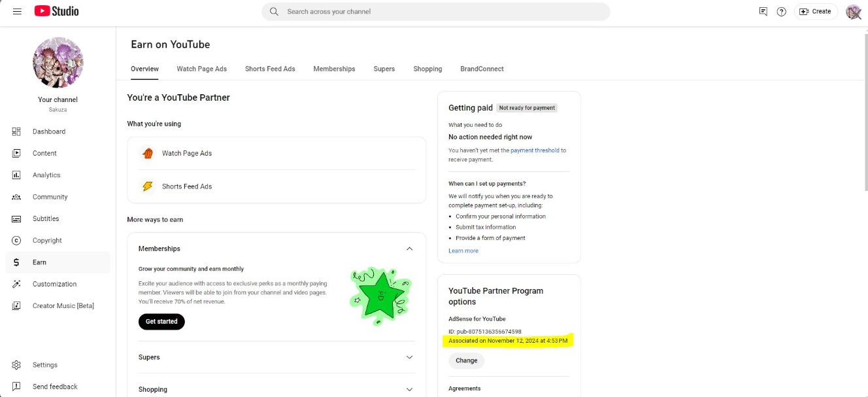Click the AdSense publisher ID text
This screenshot has height=397, width=868.
(485, 332)
